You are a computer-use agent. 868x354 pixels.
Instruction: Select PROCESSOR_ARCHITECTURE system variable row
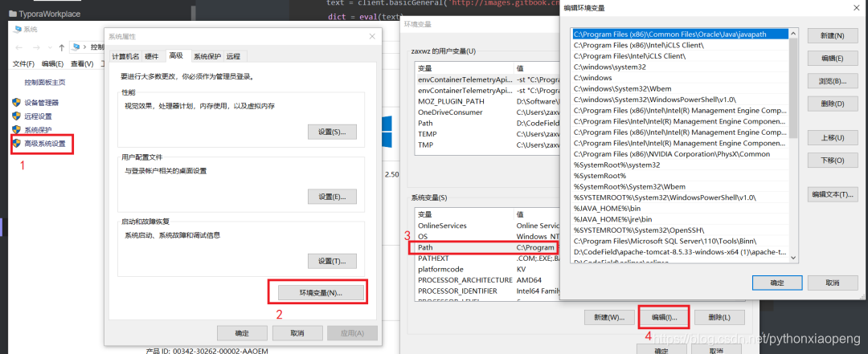[488, 280]
